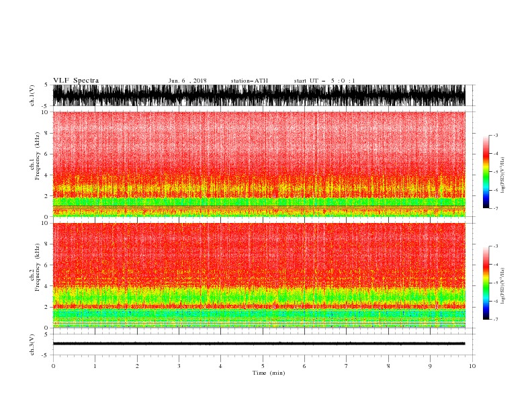Click the ch.1 spectrogram color bar
This screenshot has width=532, height=411.
[x=486, y=172]
